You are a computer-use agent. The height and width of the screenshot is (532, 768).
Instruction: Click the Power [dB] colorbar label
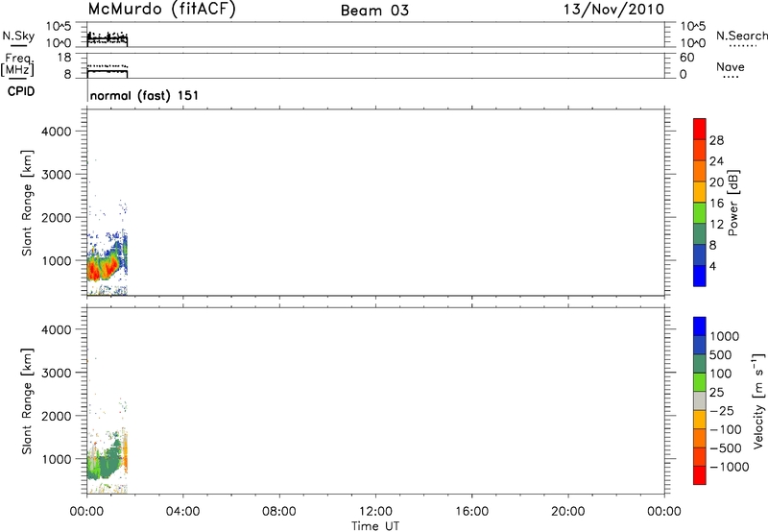(732, 203)
